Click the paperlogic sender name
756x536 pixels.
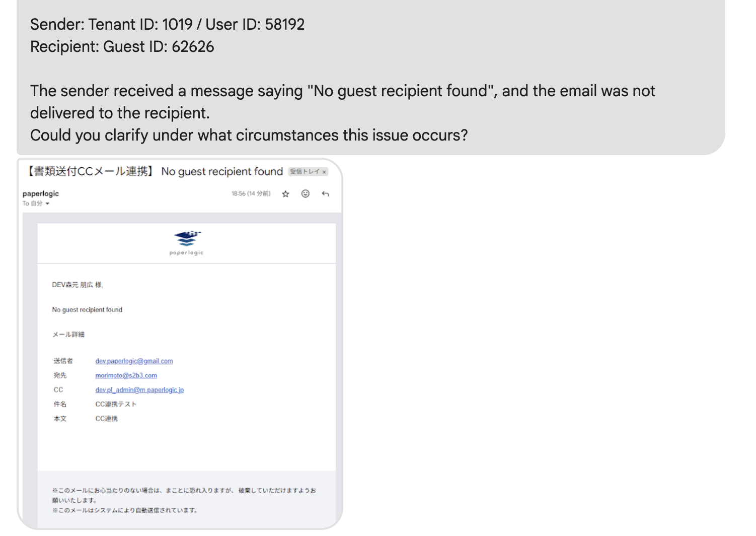click(x=41, y=193)
